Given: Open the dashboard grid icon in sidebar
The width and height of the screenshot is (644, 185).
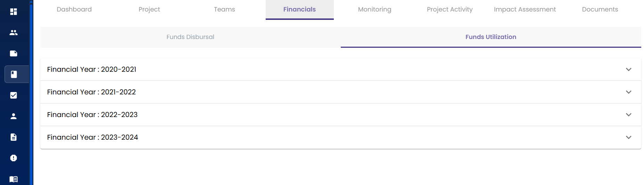Looking at the screenshot, I should pos(14,12).
